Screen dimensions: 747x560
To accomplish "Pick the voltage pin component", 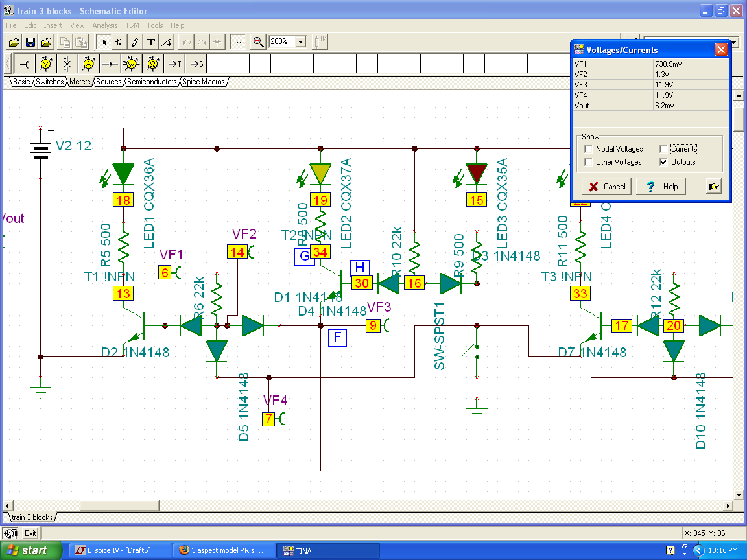I will click(25, 64).
